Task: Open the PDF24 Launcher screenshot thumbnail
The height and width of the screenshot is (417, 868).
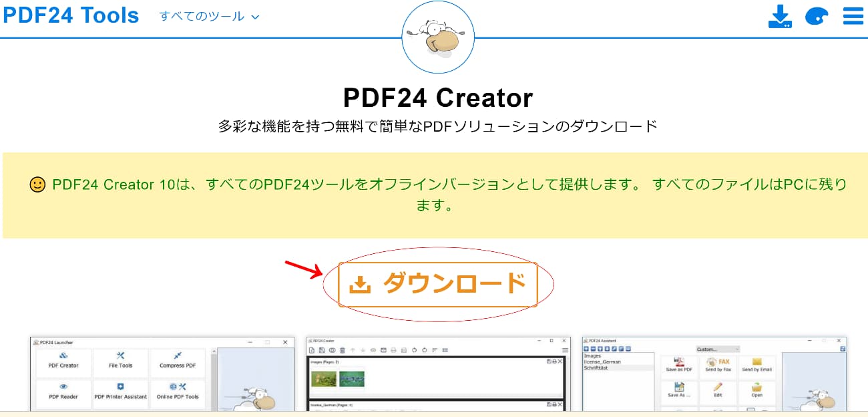Action: point(162,374)
